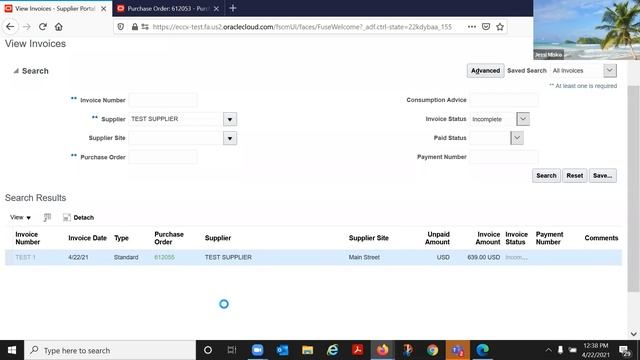This screenshot has height=360, width=640.
Task: Open the Invoice Status dropdown
Action: click(523, 119)
